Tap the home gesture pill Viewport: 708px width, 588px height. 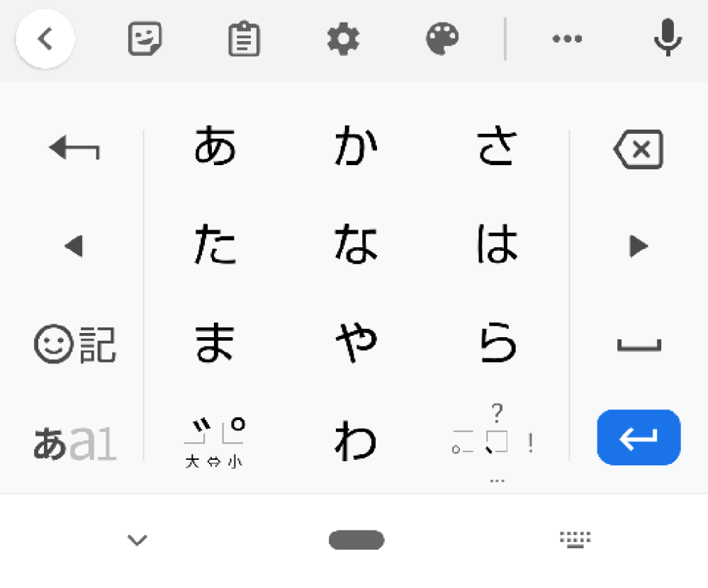coord(356,541)
